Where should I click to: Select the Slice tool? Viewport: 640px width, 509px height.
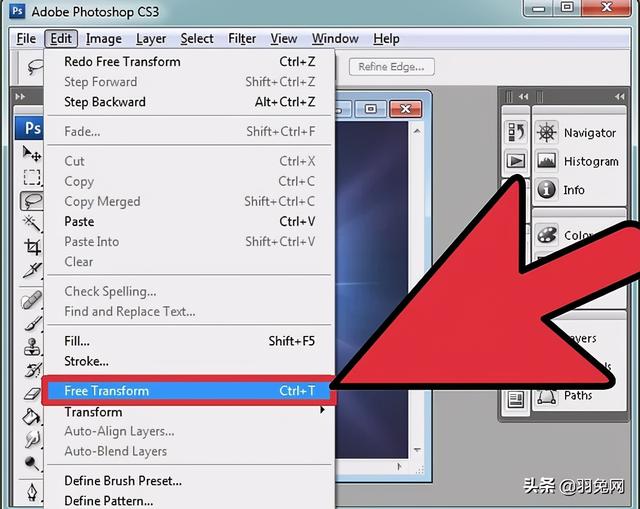32,270
